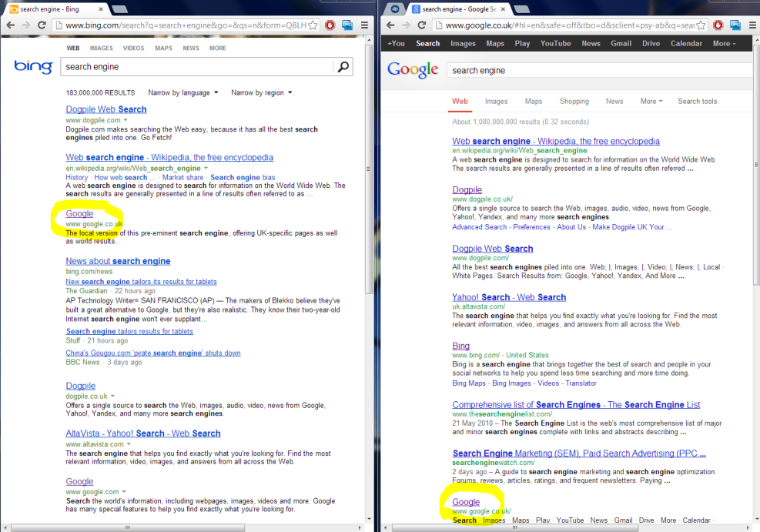Bookmark the page with the star icon

(x=313, y=25)
